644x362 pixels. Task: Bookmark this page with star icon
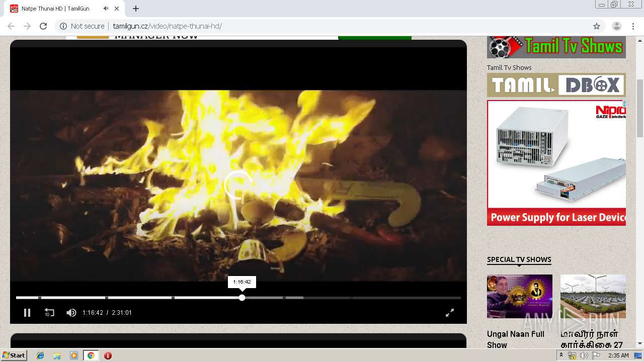(597, 26)
